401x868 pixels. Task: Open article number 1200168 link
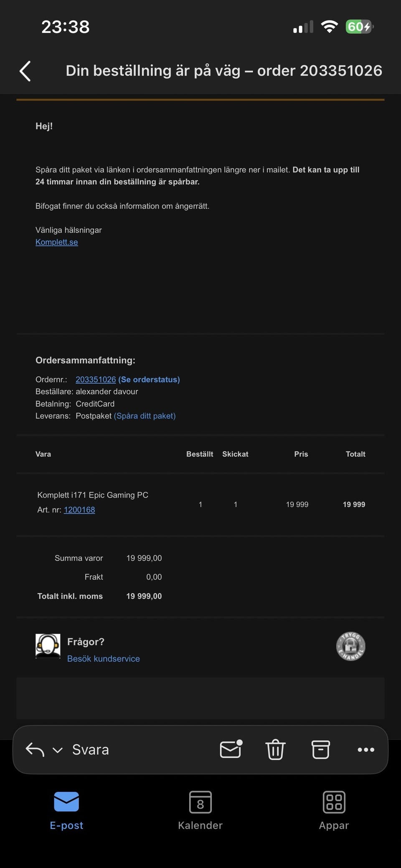click(79, 510)
